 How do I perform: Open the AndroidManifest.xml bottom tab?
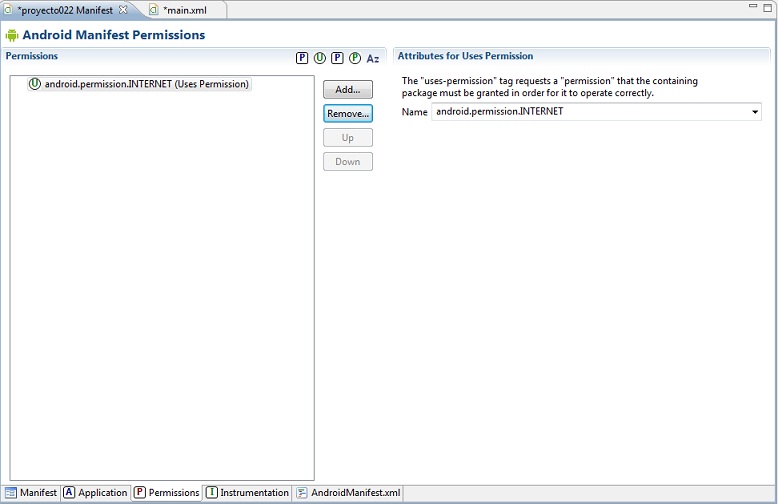coord(348,493)
